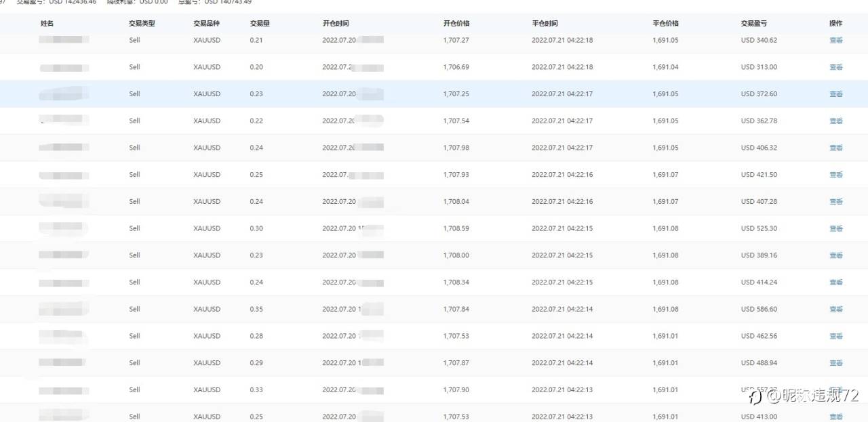This screenshot has height=422, width=868.
Task: Click the opening price 1,706.69
Action: point(456,67)
